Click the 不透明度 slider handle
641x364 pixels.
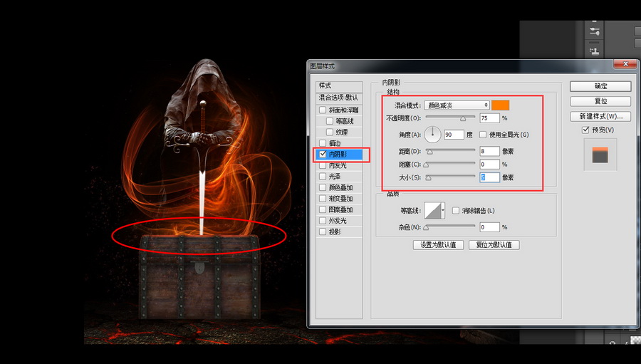point(464,118)
